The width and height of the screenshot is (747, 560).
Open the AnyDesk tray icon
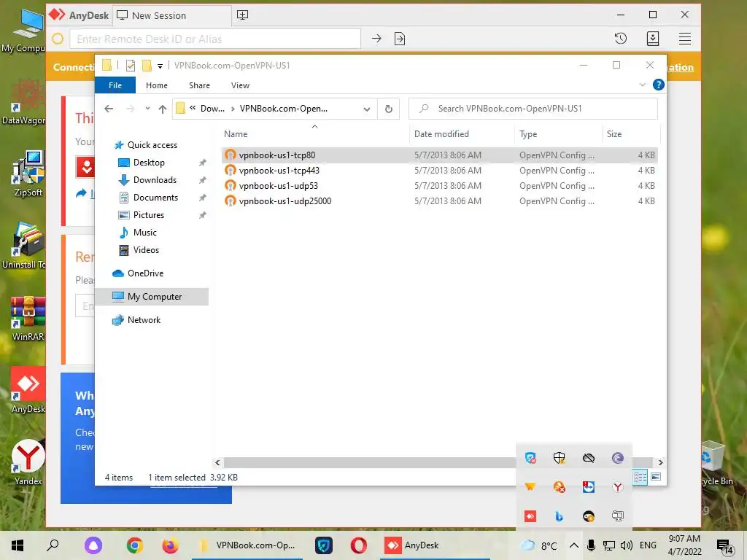pyautogui.click(x=530, y=516)
